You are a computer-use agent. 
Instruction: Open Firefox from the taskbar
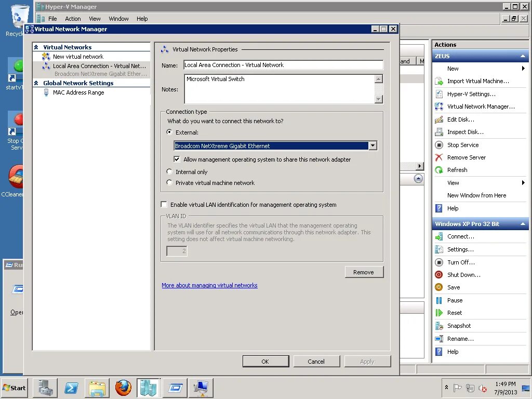123,388
